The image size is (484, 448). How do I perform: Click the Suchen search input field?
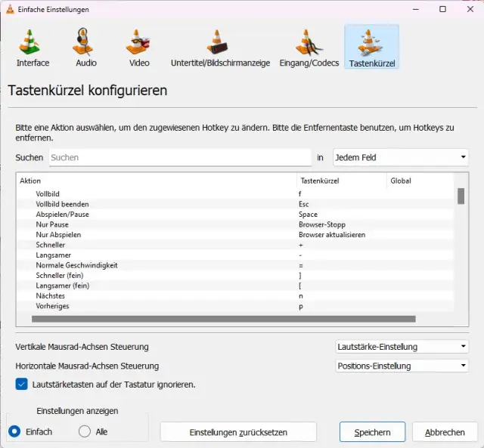(180, 157)
